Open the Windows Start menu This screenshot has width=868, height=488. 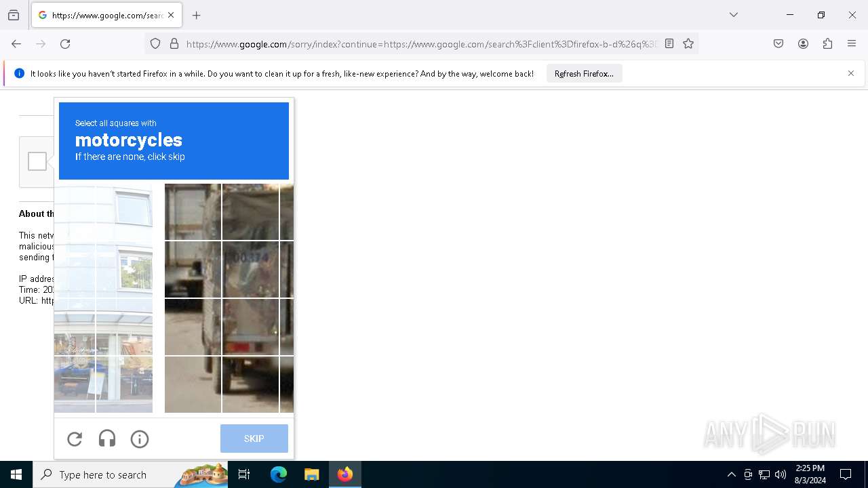click(x=16, y=474)
